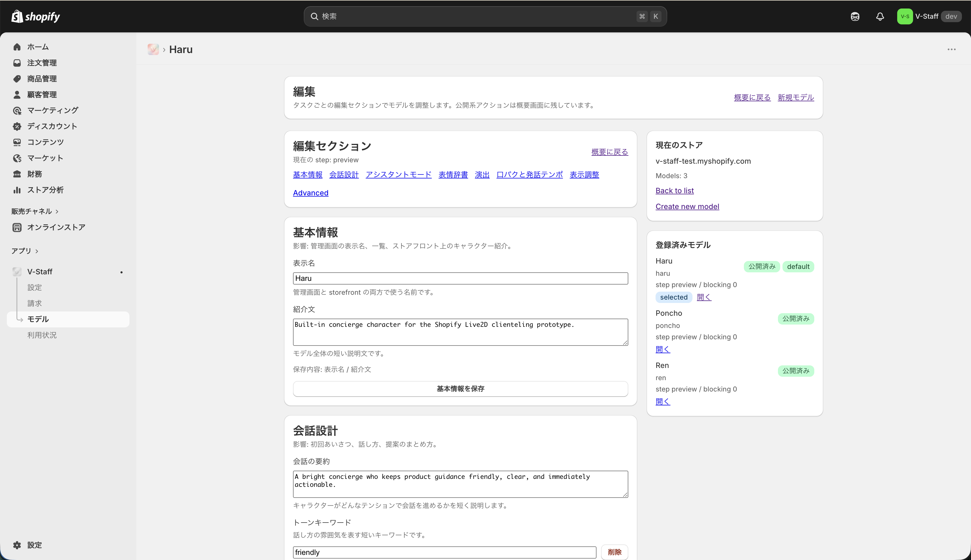Focus the 検索 search field
The width and height of the screenshot is (971, 560).
click(x=485, y=16)
